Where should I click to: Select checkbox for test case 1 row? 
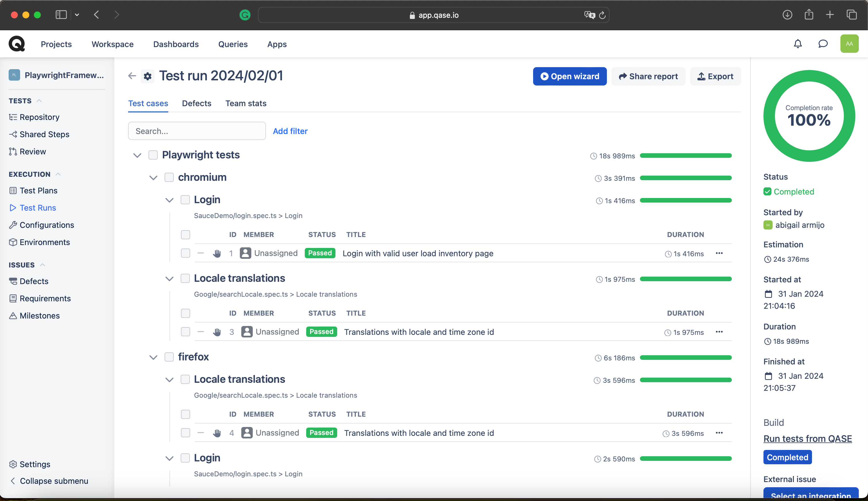tap(186, 253)
